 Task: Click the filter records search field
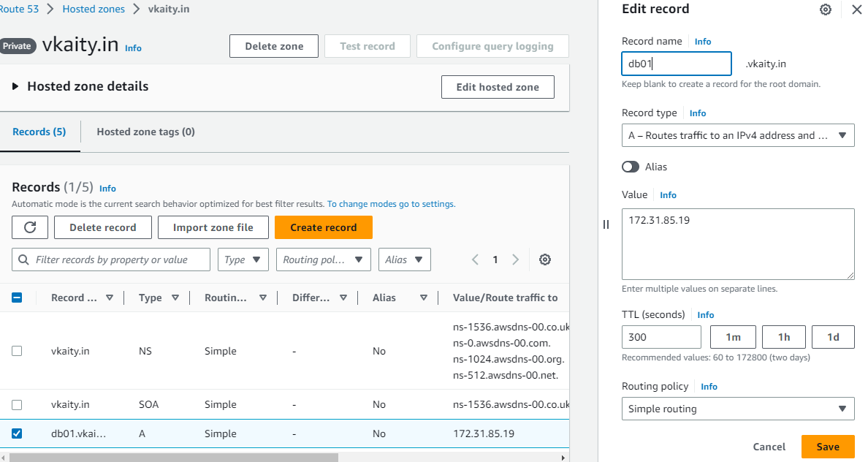[x=111, y=260]
